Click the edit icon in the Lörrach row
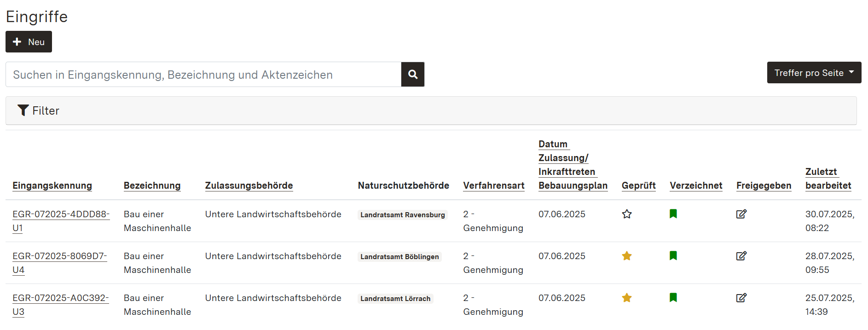868x330 pixels. [x=741, y=298]
